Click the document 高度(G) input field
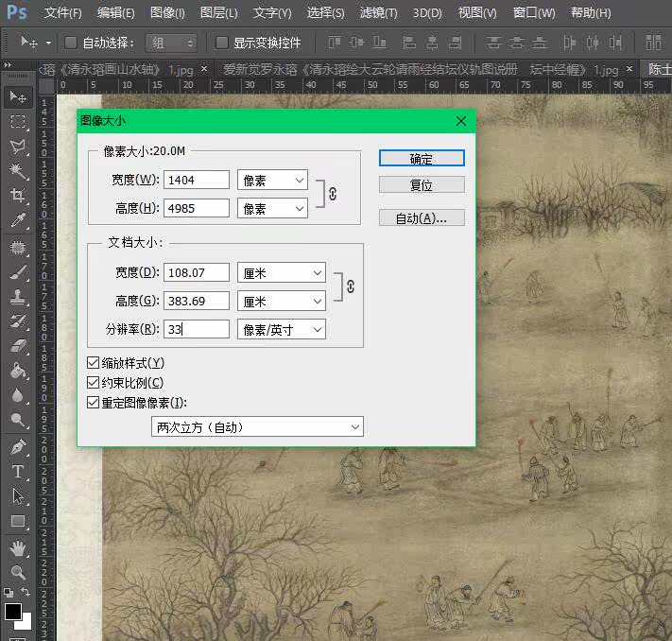 197,301
